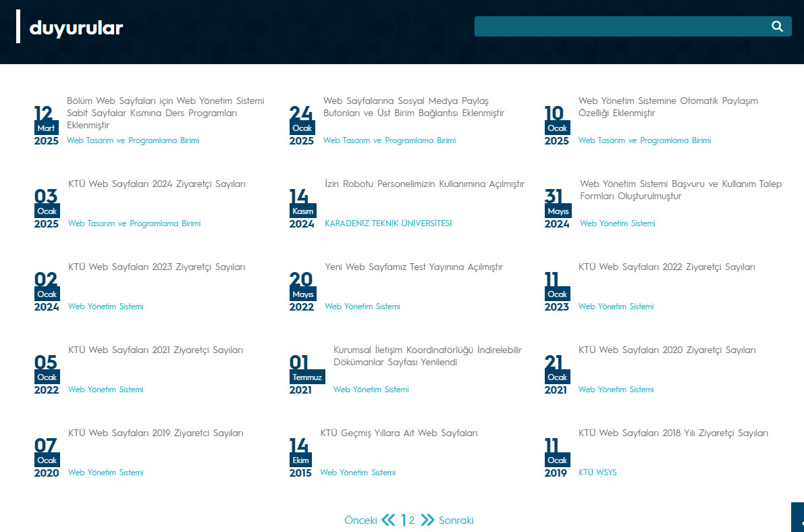This screenshot has width=804, height=532.
Task: Click the previous page double-chevron icon
Action: point(388,520)
